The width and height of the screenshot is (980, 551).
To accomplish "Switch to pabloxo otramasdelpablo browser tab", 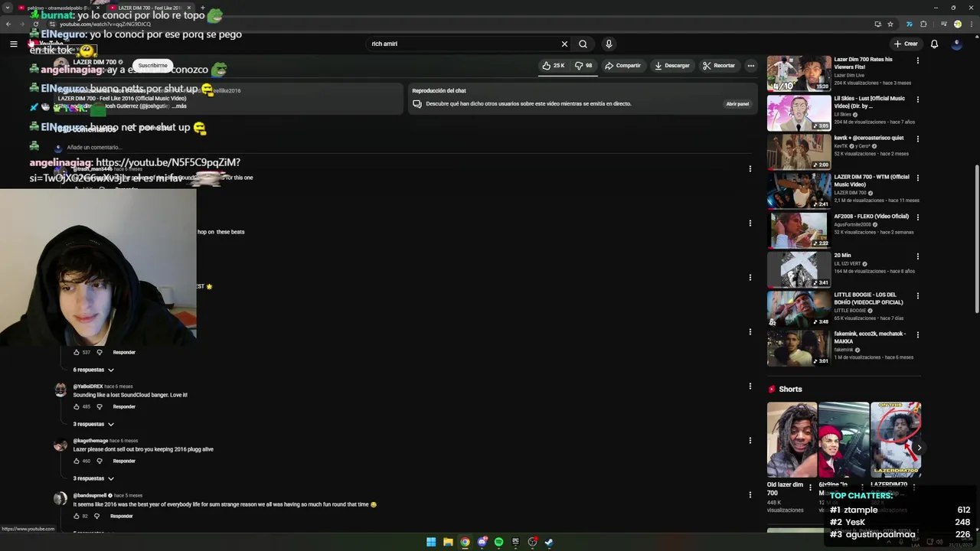I will pos(57,8).
